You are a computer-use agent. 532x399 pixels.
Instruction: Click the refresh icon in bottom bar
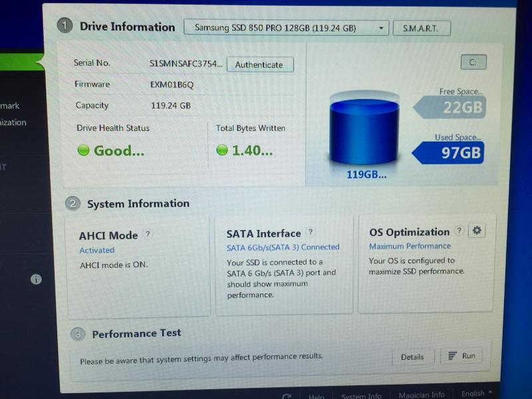click(287, 396)
